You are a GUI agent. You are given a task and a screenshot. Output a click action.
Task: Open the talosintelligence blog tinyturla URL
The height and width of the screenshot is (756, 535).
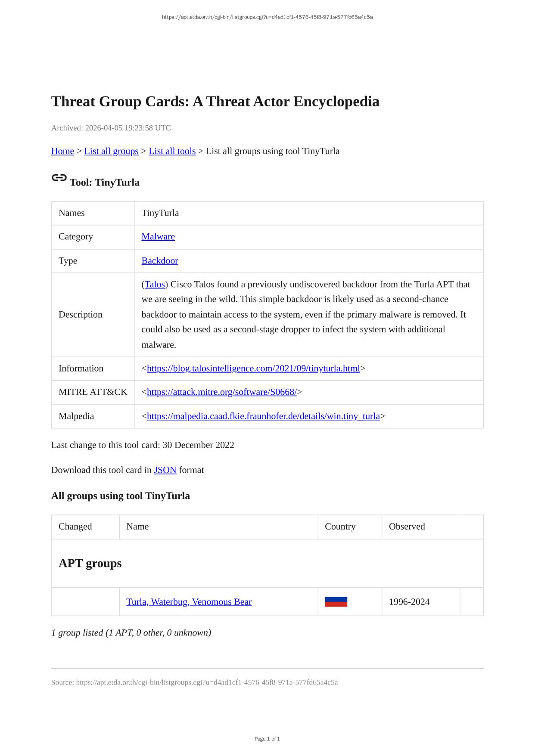[x=253, y=369]
